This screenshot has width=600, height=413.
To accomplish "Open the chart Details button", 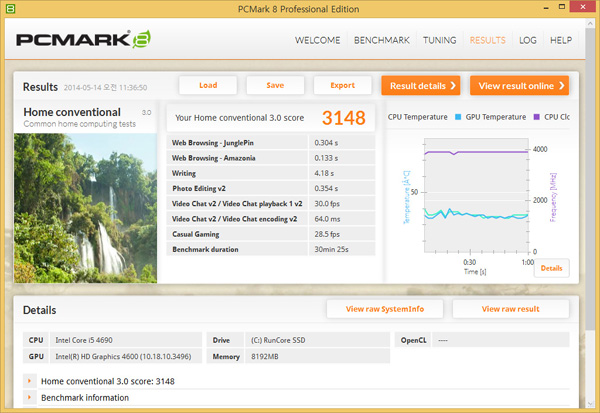I will click(x=551, y=268).
